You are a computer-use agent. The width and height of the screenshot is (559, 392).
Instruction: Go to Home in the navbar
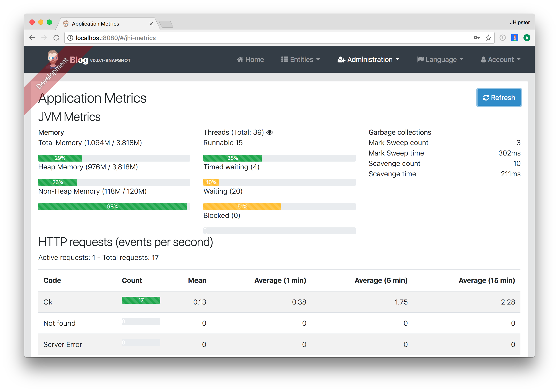click(250, 60)
